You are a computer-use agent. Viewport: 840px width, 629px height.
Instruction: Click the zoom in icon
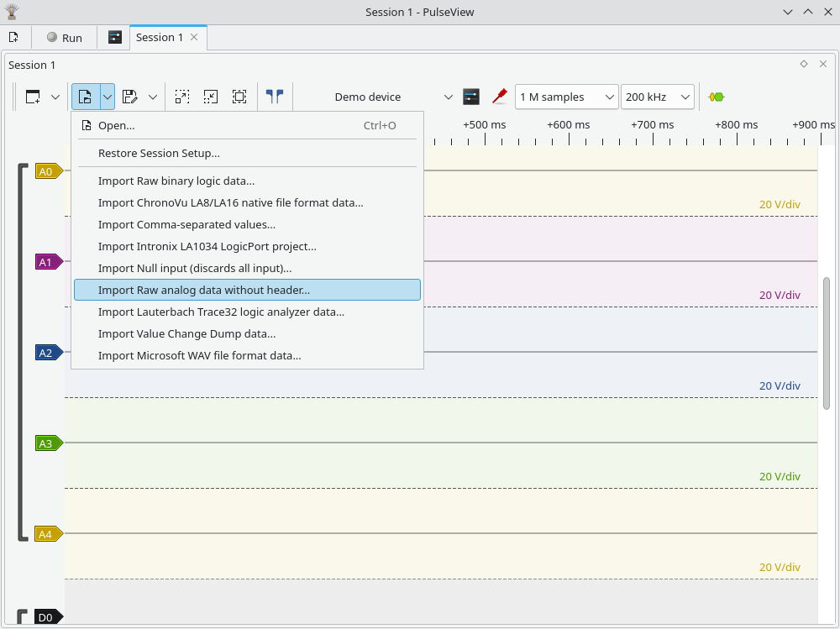182,97
